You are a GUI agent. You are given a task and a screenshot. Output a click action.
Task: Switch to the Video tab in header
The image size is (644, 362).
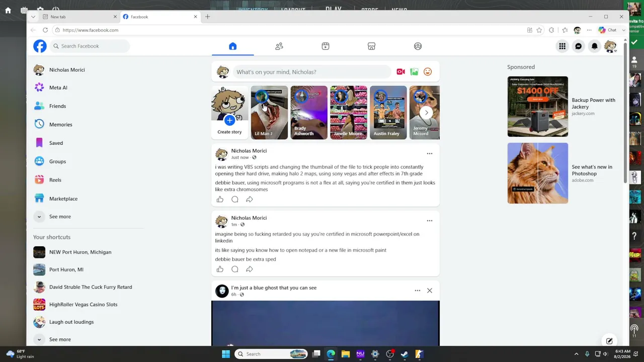click(x=326, y=46)
